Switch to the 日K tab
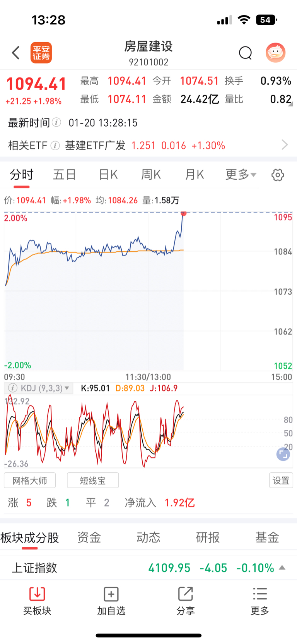Viewport: 297px width, 644px height. click(108, 175)
